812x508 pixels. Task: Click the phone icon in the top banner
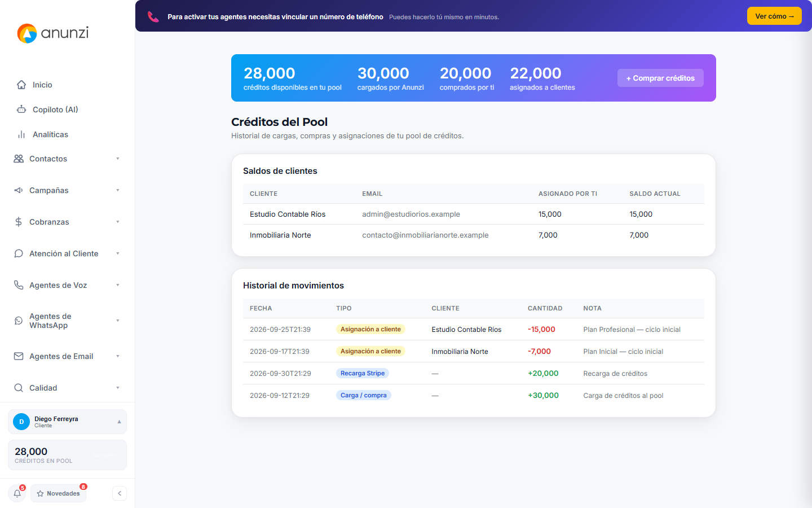coord(153,16)
